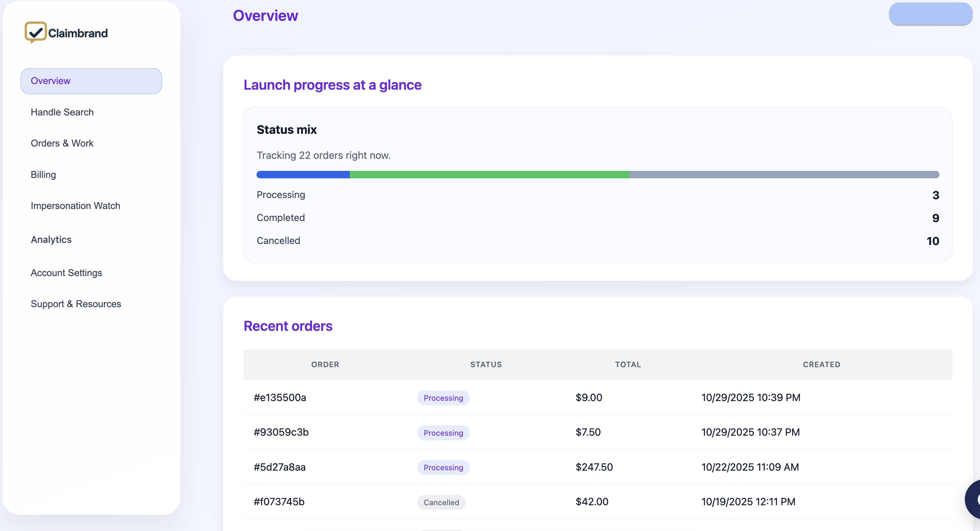This screenshot has width=980, height=531.
Task: Click created date 10/19/2025 12:11 PM
Action: pos(748,502)
